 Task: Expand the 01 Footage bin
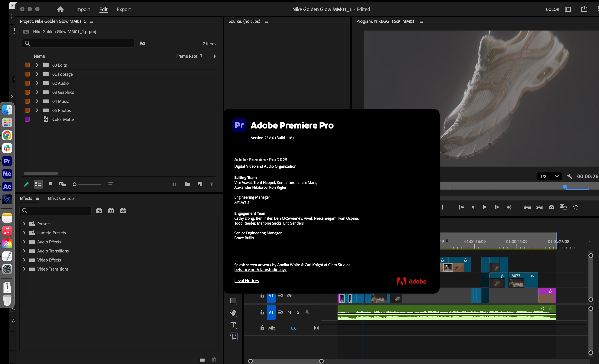coord(37,74)
